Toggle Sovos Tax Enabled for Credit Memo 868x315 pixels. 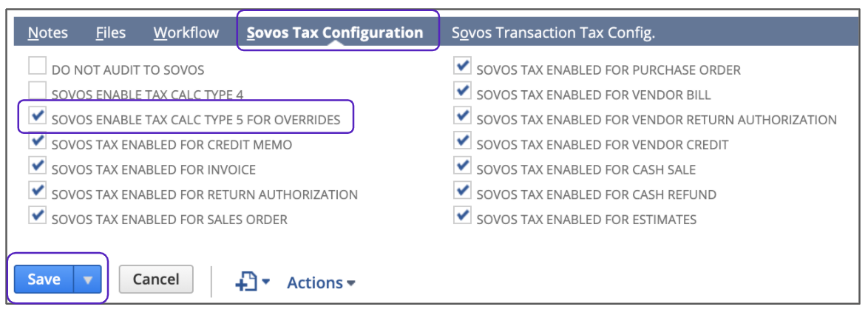click(37, 142)
